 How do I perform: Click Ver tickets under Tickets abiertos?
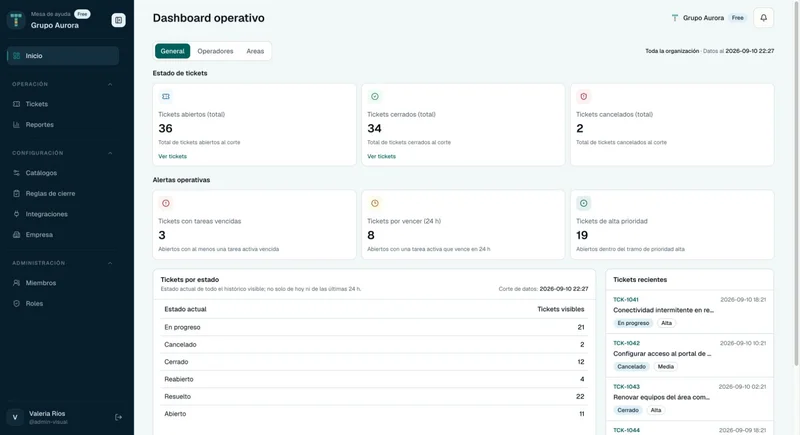172,157
